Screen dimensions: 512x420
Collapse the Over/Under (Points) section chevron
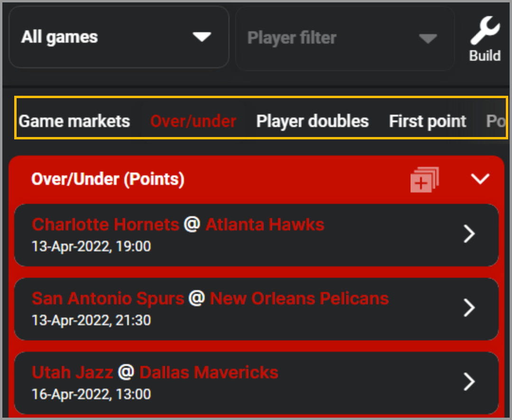(480, 179)
